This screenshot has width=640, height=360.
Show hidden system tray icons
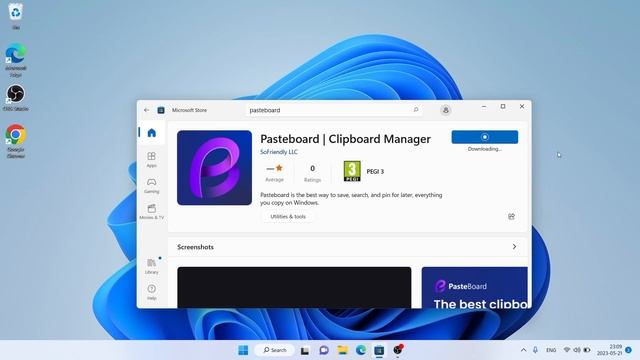tap(523, 350)
